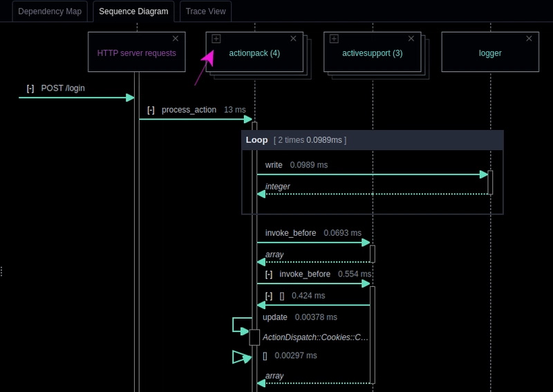Click the Loop header title
553x392 pixels.
(x=256, y=140)
